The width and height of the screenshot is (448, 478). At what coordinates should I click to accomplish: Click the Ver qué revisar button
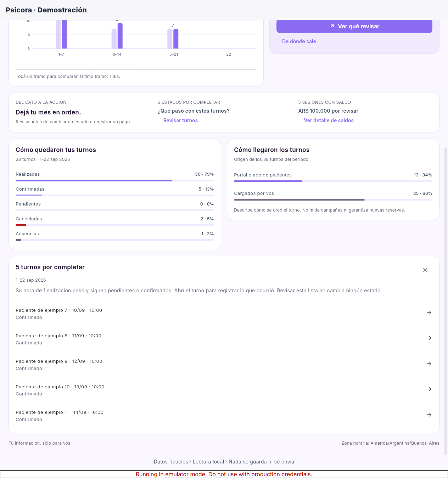pos(354,26)
